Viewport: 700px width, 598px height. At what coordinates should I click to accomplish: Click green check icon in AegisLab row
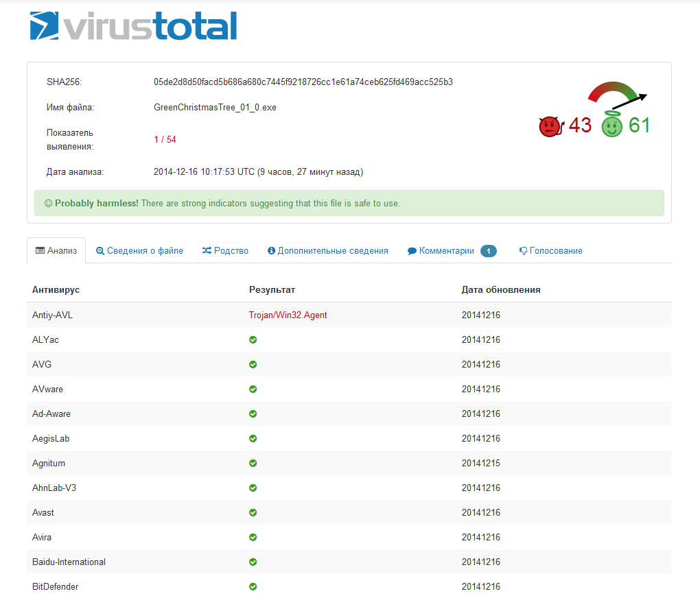pyautogui.click(x=253, y=439)
